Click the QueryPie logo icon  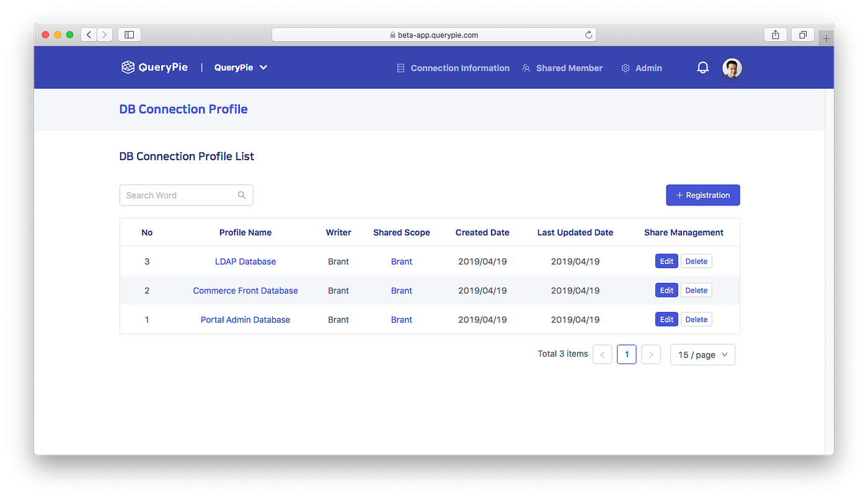(128, 67)
